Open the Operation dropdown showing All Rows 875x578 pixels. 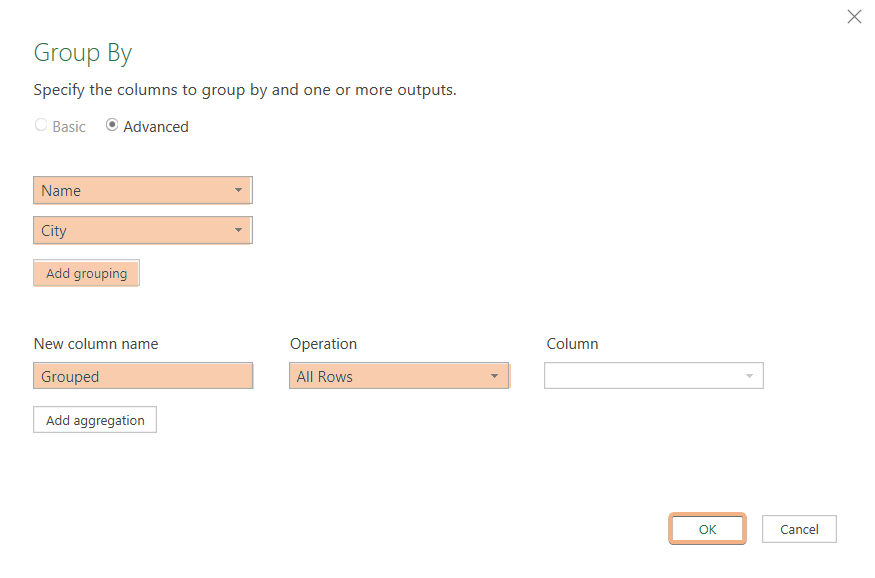click(x=400, y=376)
